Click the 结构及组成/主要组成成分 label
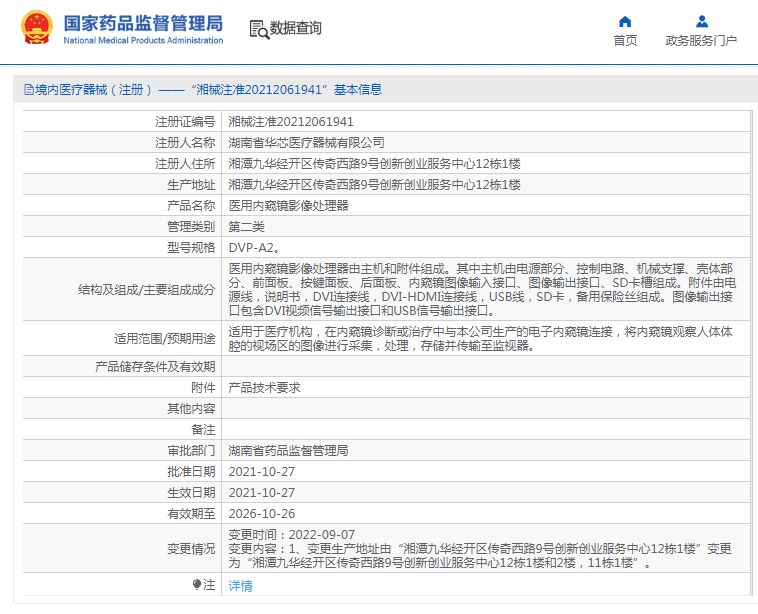758x614 pixels. coord(146,290)
